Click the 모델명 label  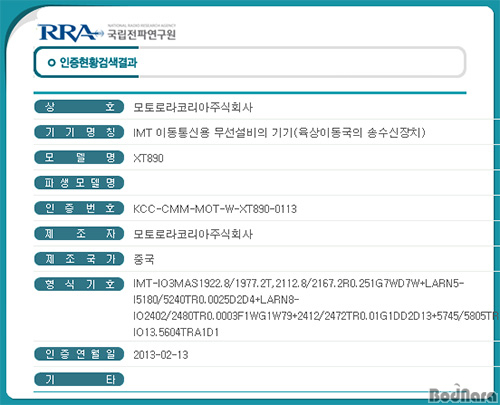coord(79,157)
